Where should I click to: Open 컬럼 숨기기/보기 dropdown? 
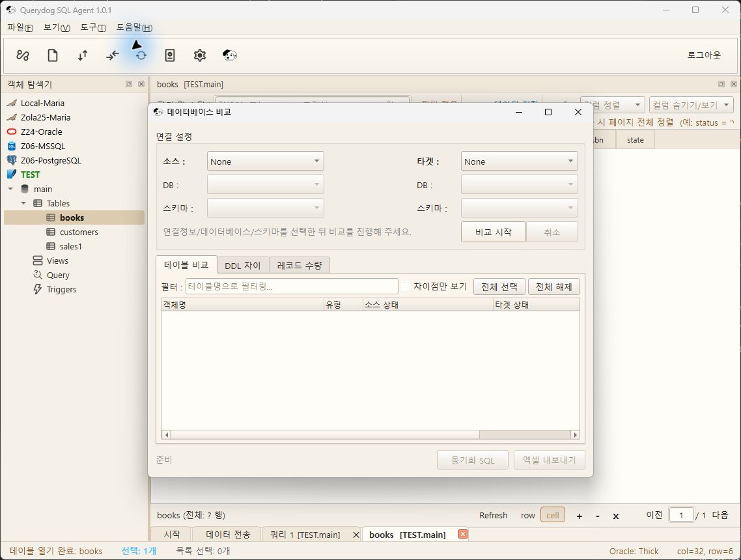[692, 105]
